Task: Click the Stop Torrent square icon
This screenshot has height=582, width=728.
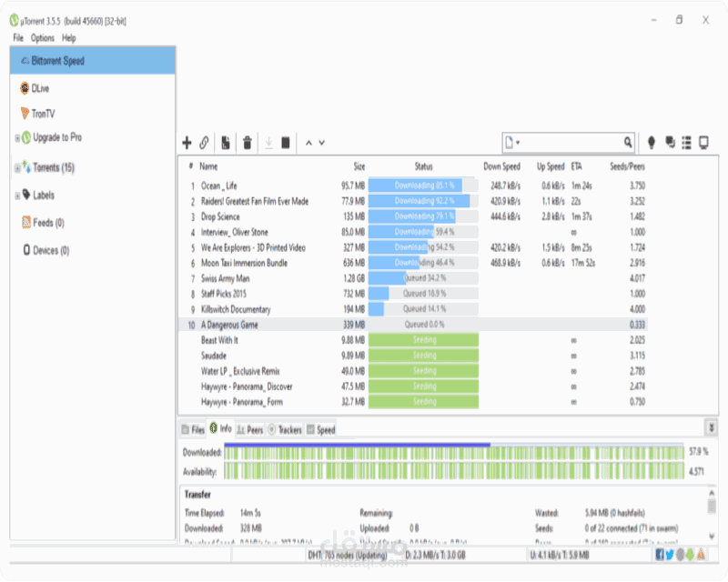Action: tap(286, 143)
